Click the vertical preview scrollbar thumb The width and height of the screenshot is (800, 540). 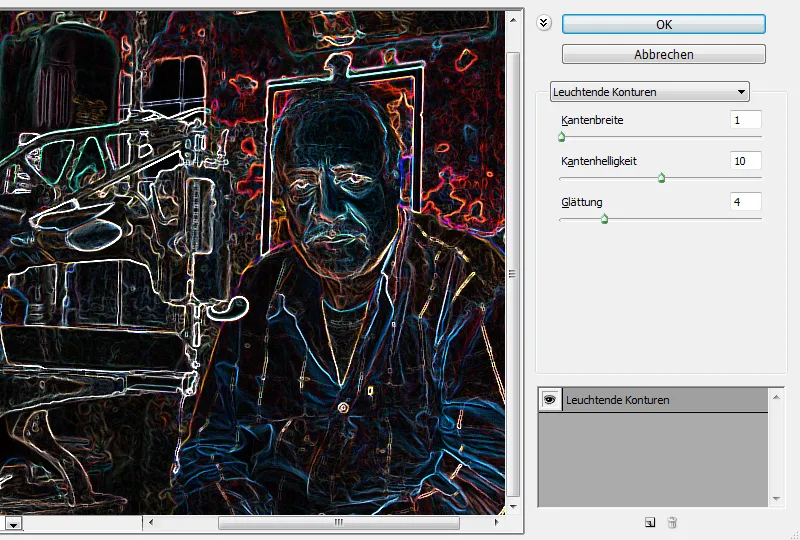click(513, 274)
